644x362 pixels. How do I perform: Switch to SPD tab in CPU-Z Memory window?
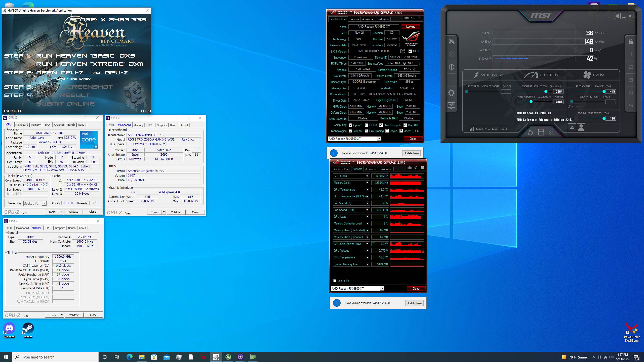pyautogui.click(x=48, y=228)
